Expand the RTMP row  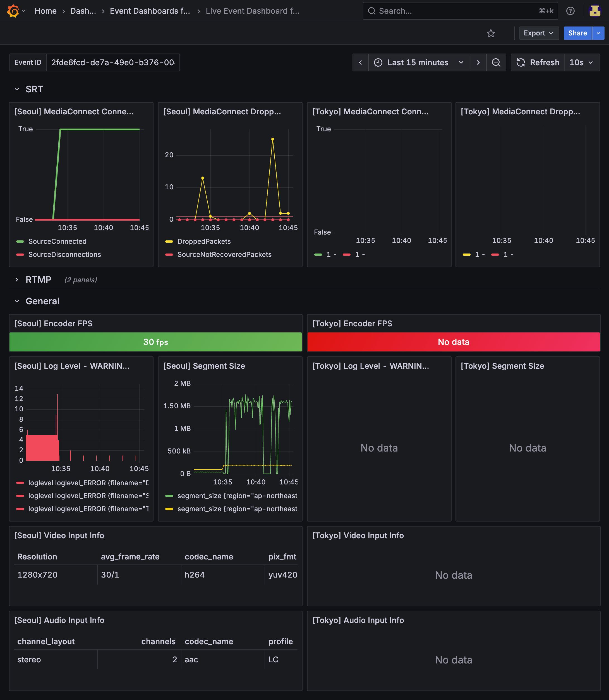17,280
